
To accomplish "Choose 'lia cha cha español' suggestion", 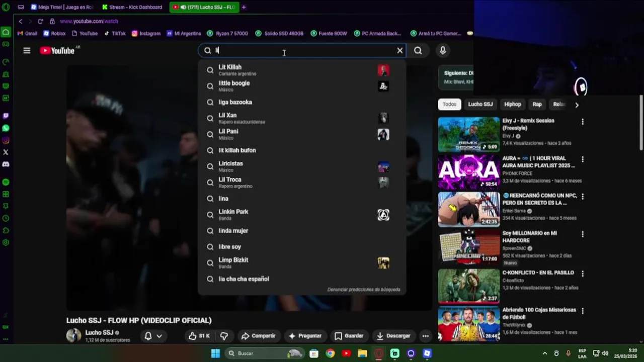I will click(302, 279).
